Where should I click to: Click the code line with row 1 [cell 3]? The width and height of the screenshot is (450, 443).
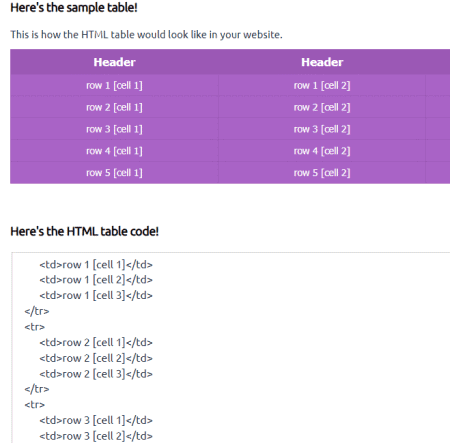pyautogui.click(x=96, y=295)
